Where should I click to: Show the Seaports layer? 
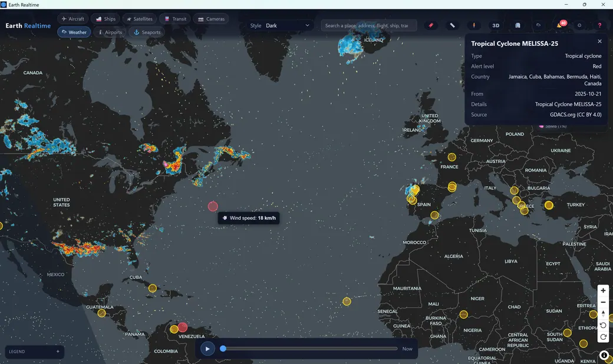147,32
